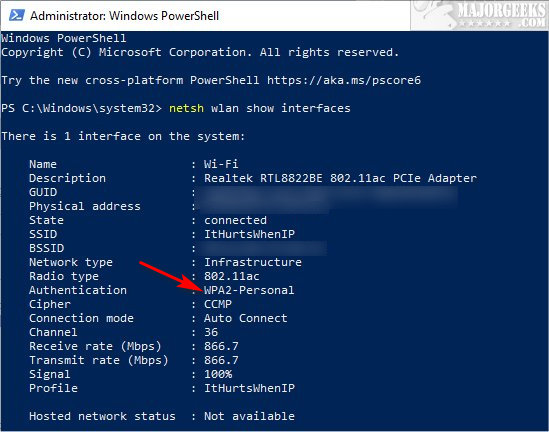
Task: Click the Signal value 100%
Action: (218, 374)
